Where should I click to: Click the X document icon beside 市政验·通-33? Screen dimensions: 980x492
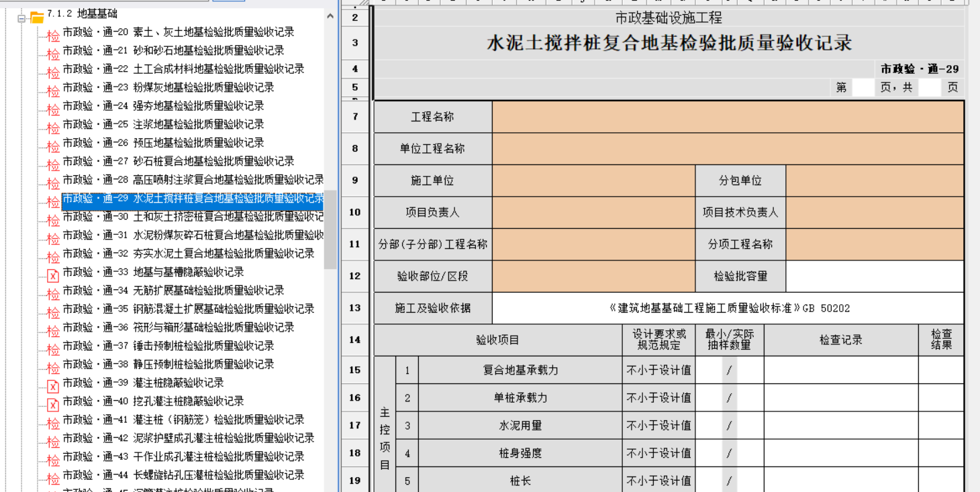53,275
